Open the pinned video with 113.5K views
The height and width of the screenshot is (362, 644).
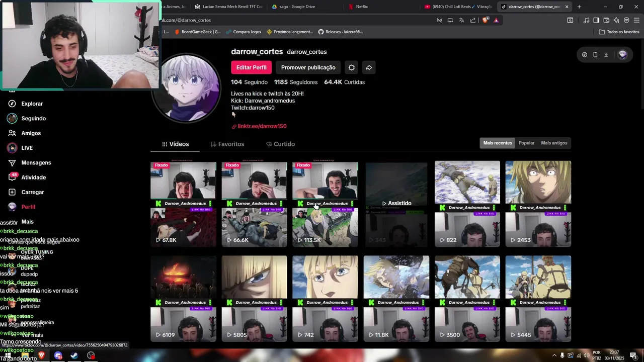(325, 204)
